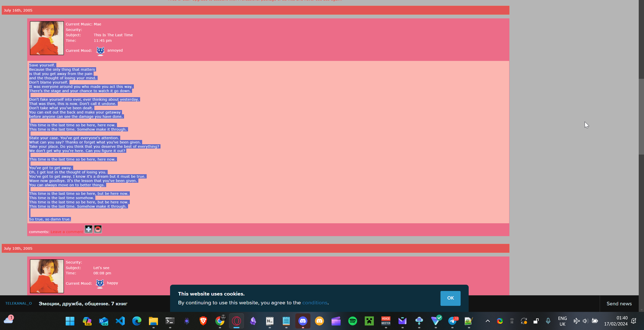The image size is (644, 330).
Task: Accept cookies with the OK button
Action: pyautogui.click(x=450, y=298)
